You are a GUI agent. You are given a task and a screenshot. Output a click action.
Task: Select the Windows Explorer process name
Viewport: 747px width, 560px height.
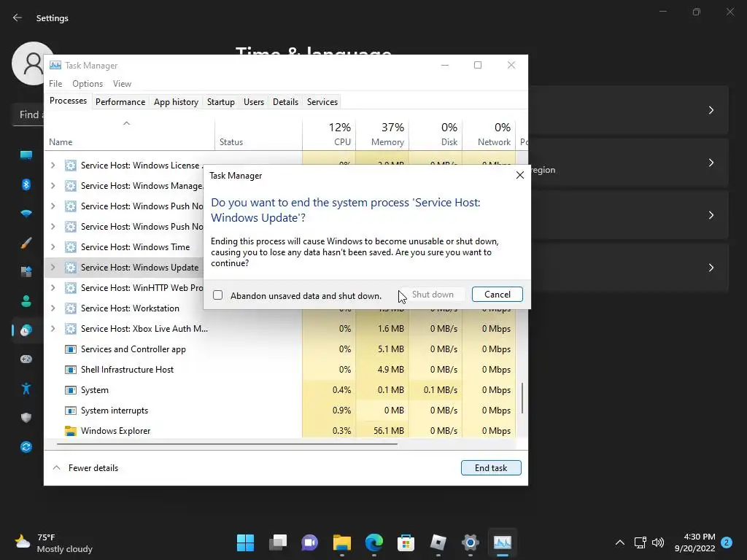tap(115, 430)
